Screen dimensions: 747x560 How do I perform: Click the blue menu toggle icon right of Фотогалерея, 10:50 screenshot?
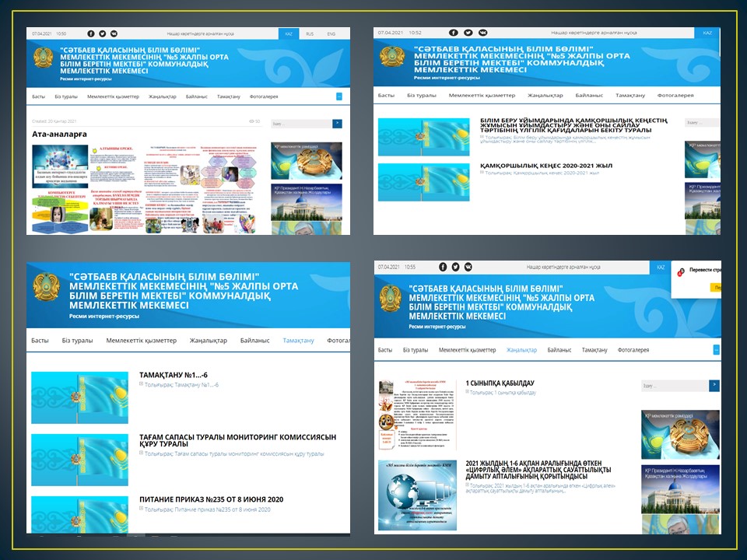(x=339, y=96)
